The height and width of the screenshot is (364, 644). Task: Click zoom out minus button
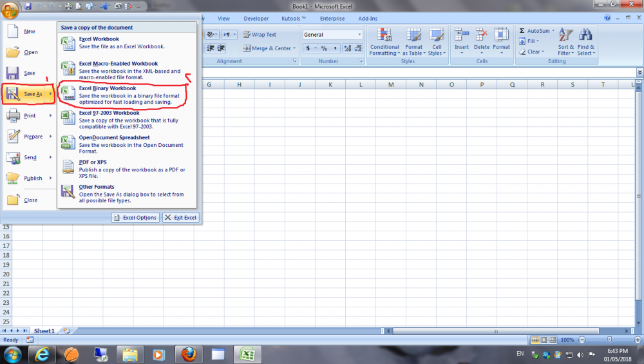tap(582, 340)
